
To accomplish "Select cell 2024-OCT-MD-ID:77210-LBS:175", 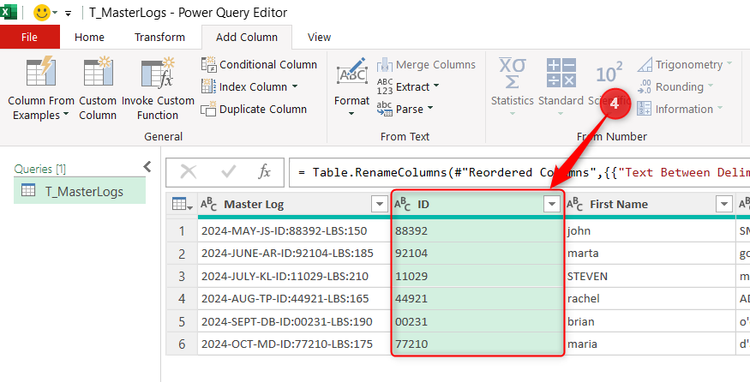I will click(294, 344).
